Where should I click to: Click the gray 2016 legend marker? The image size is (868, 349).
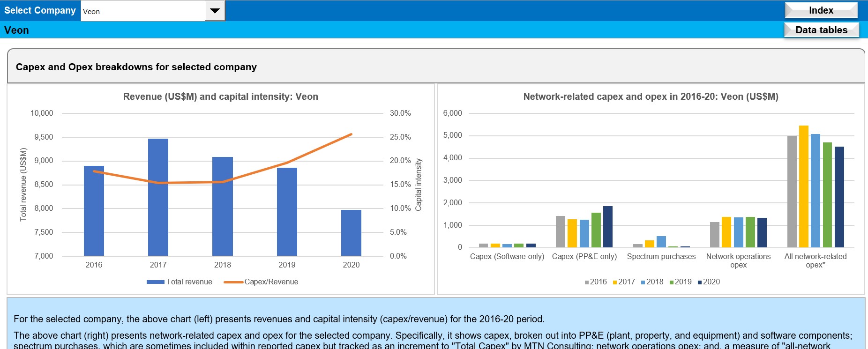pyautogui.click(x=587, y=282)
